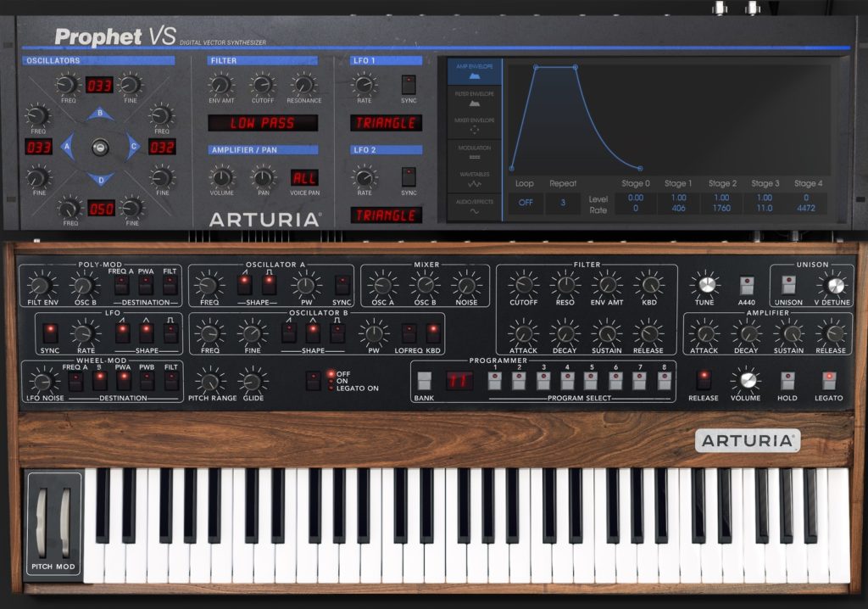
Task: Open the ALL voice pan selector
Action: [x=304, y=178]
